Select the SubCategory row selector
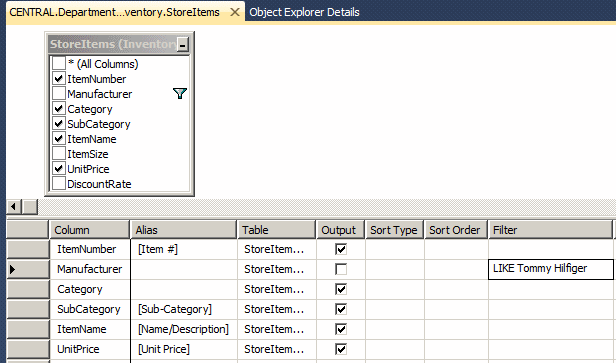This screenshot has height=363, width=616. tap(28, 309)
